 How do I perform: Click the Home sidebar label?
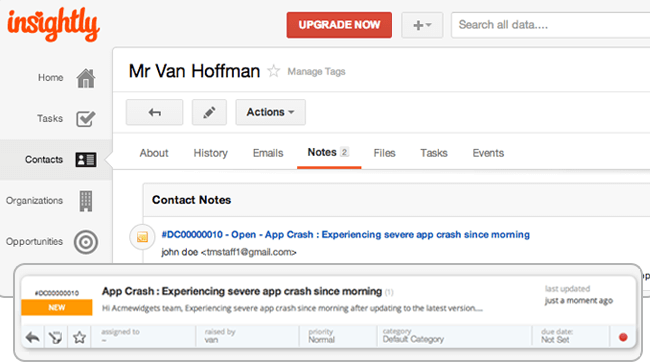point(51,78)
